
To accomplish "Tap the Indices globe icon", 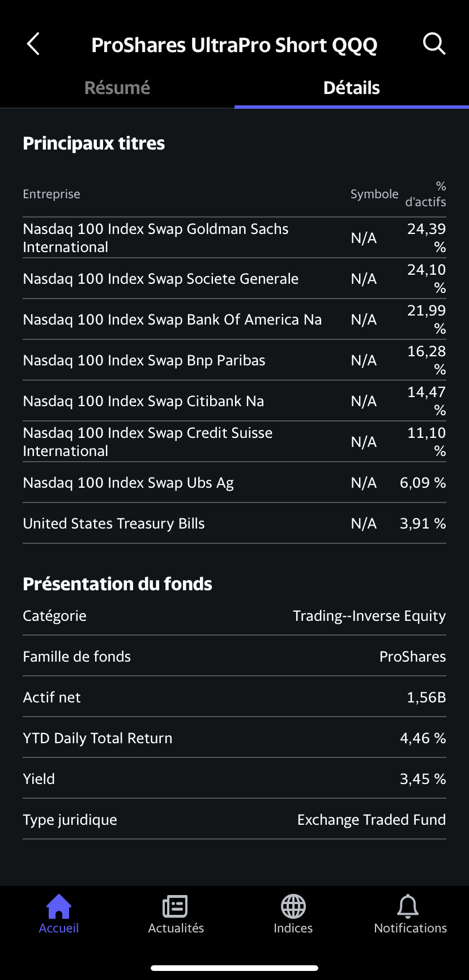I will point(293,906).
